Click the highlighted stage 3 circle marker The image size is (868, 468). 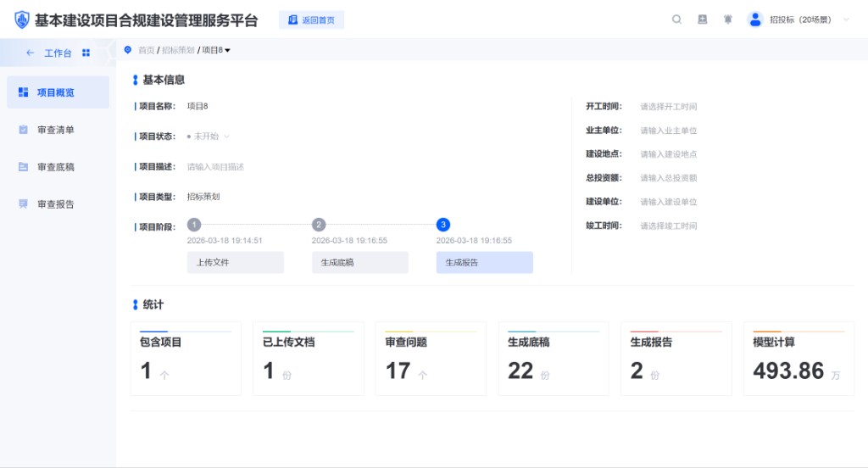coord(442,225)
